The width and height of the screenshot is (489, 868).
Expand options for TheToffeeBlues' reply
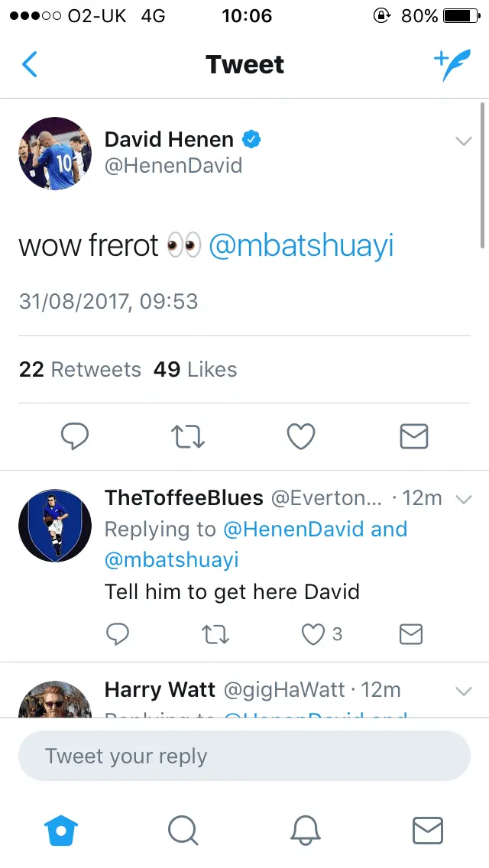coord(463,500)
